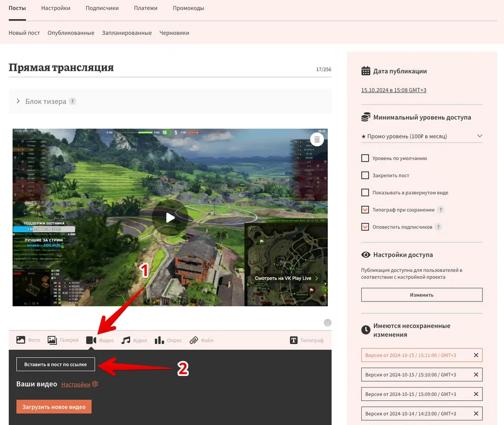Click the Загрузить новое видео button
Image resolution: width=504 pixels, height=425 pixels.
tap(54, 407)
